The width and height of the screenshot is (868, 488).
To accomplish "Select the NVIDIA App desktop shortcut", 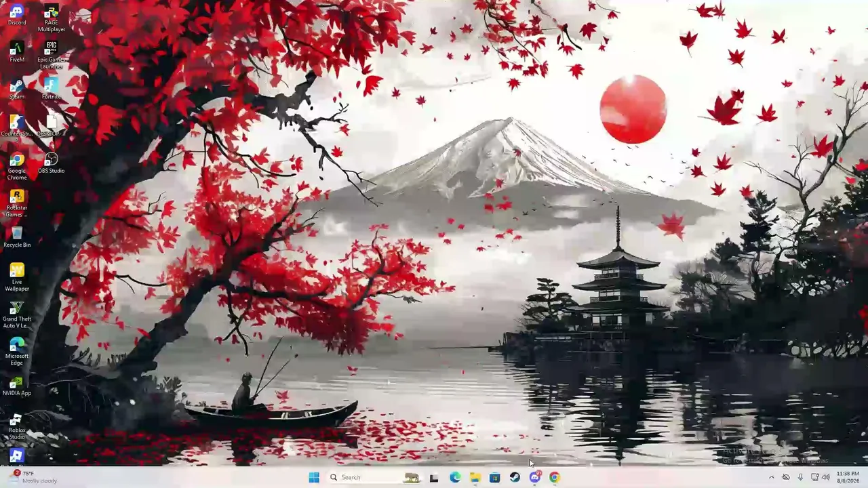I will click(17, 386).
